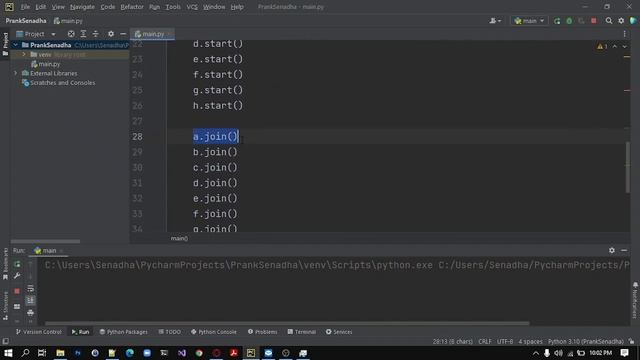Click Select Opened File target icon
Image resolution: width=640 pixels, height=360 pixels.
click(x=71, y=34)
